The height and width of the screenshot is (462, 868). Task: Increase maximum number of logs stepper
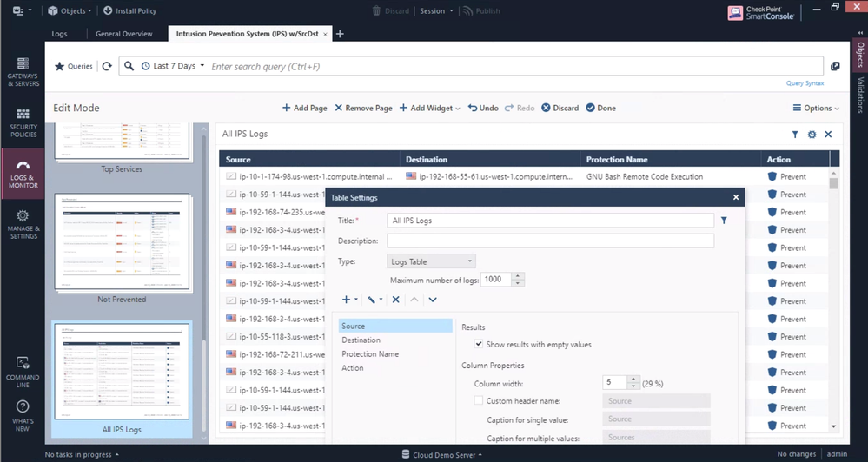[518, 275]
